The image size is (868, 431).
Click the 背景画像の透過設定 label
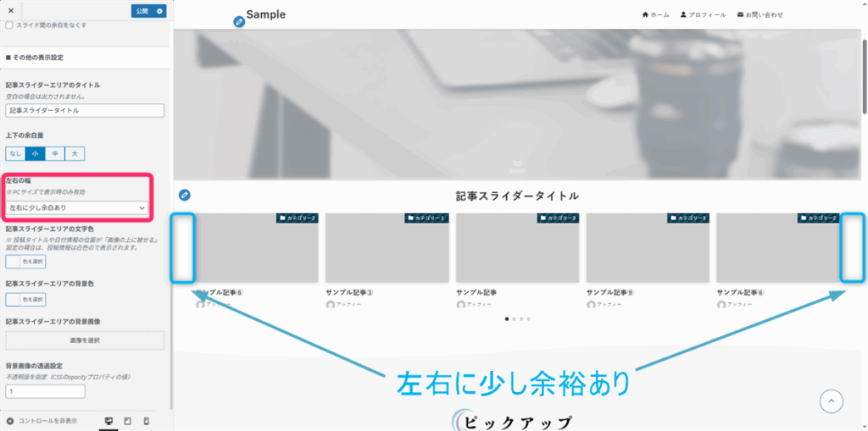pos(34,366)
